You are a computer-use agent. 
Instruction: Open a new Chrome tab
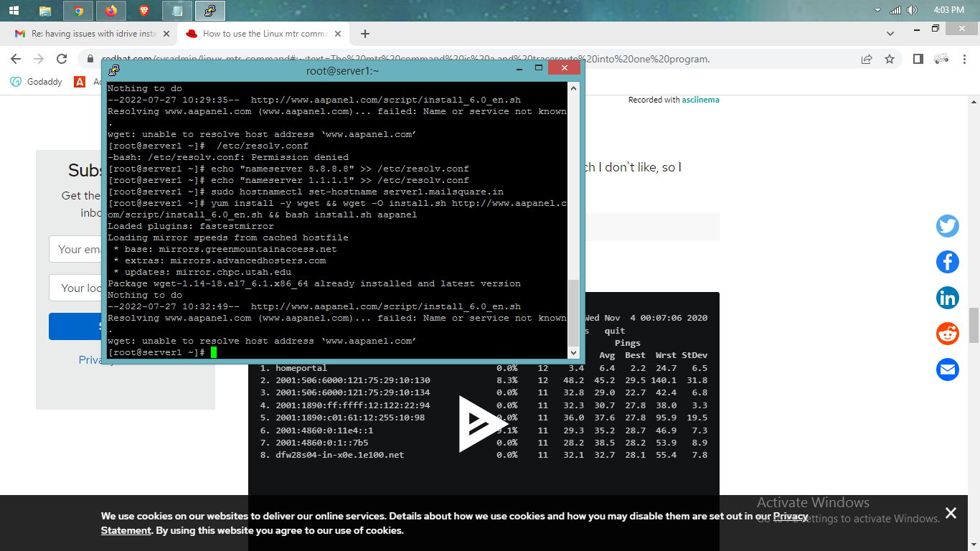coord(365,34)
